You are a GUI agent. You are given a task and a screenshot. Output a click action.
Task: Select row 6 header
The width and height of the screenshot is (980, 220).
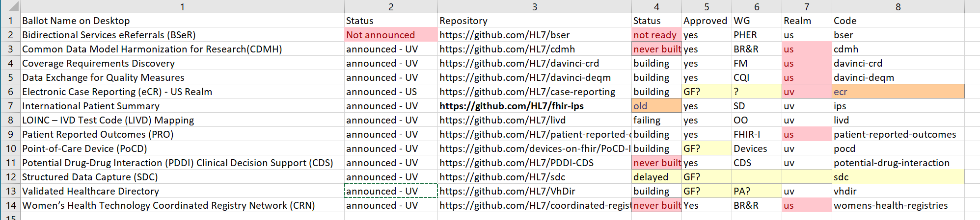pos(10,92)
